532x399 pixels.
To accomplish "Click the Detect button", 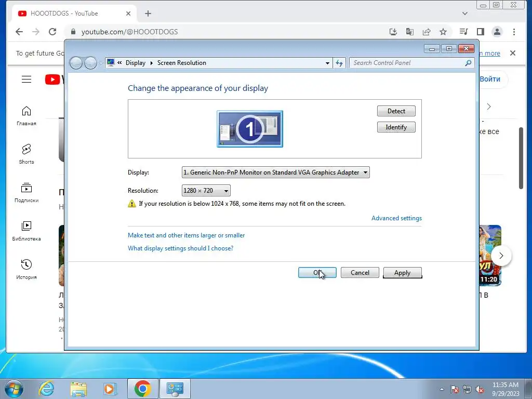I will 396,111.
